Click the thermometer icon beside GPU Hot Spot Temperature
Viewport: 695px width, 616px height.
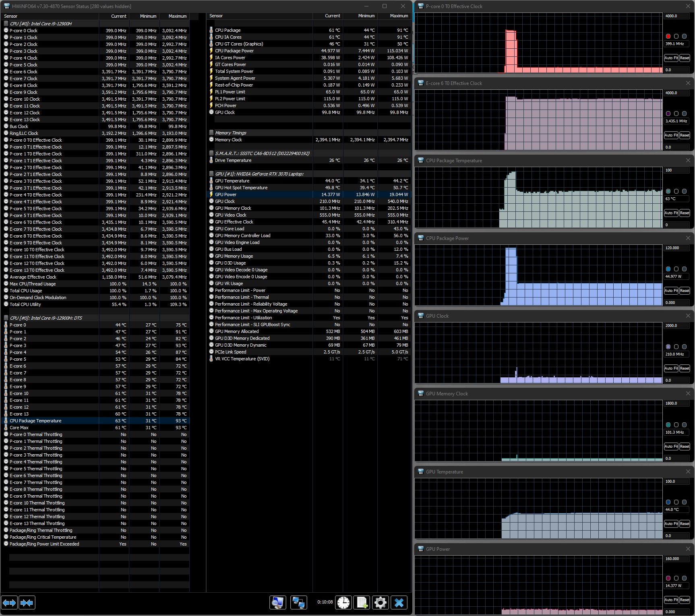[x=211, y=188]
